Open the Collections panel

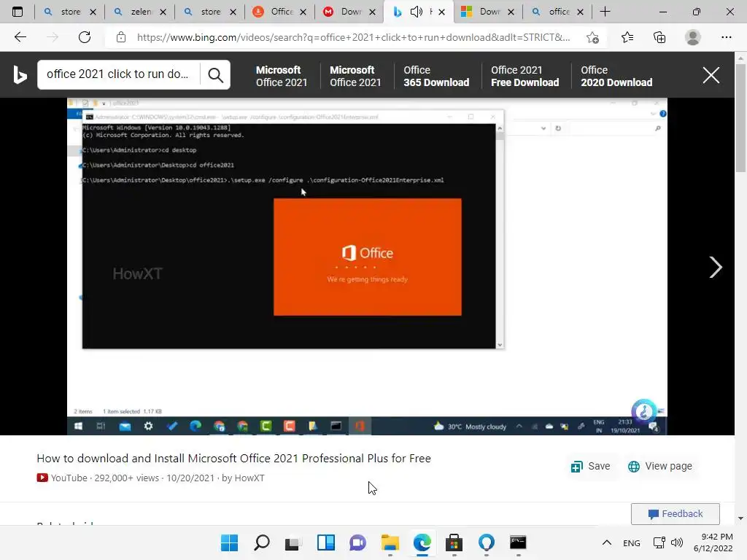(659, 37)
